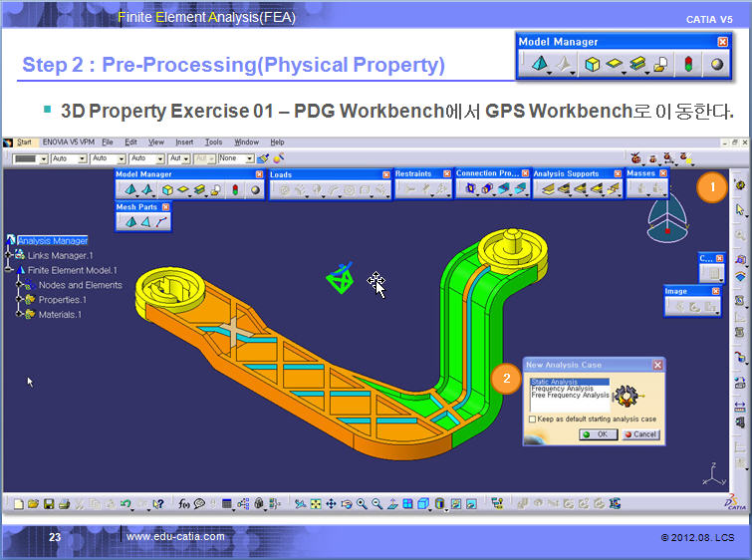Click User Material sphere in the workspace Model Manager
Screen dimensions: 752x560
[255, 190]
